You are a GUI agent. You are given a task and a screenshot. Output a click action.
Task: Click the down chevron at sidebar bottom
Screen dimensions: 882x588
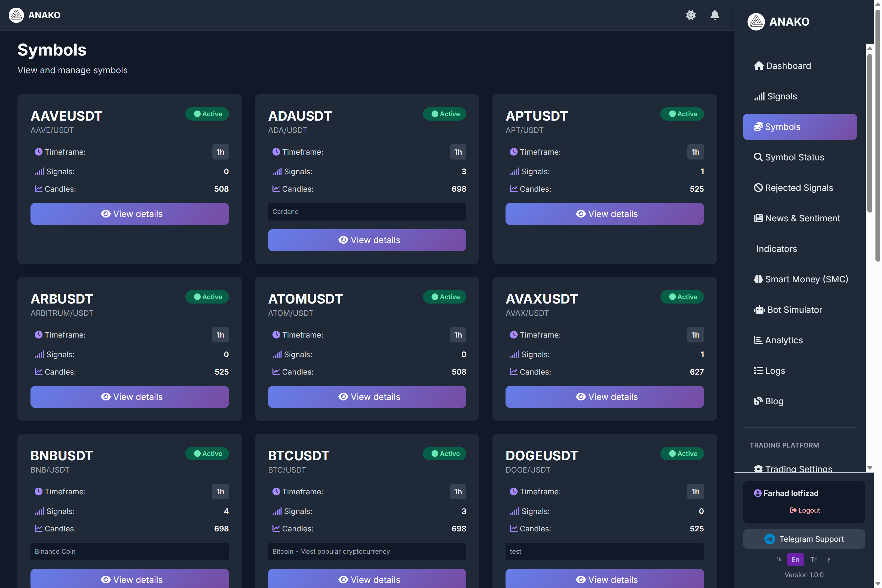(x=870, y=467)
